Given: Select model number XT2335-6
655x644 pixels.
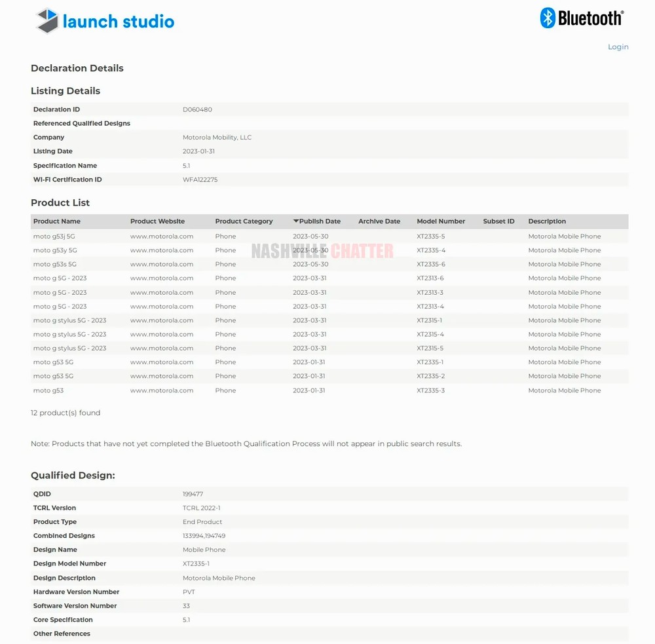Looking at the screenshot, I should point(431,264).
